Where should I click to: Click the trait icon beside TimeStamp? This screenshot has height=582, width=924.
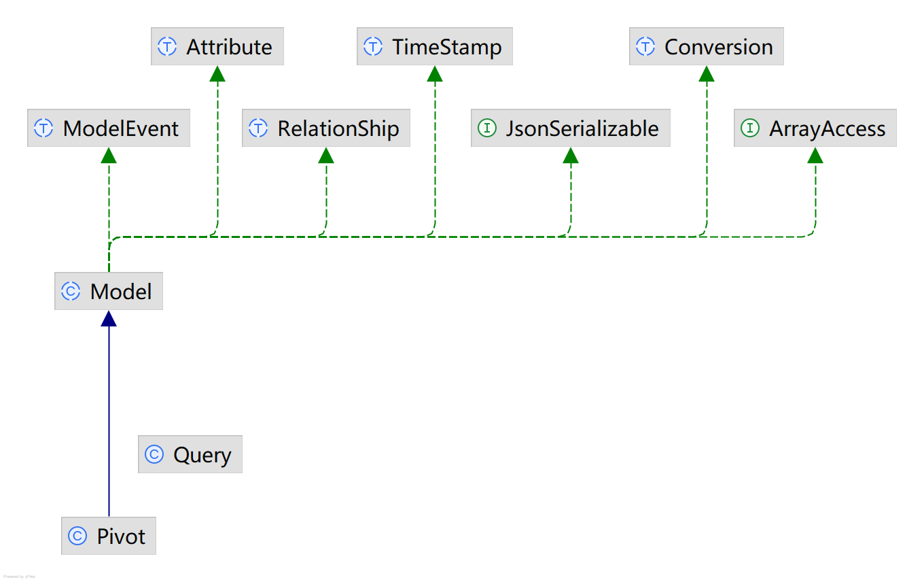tap(373, 47)
